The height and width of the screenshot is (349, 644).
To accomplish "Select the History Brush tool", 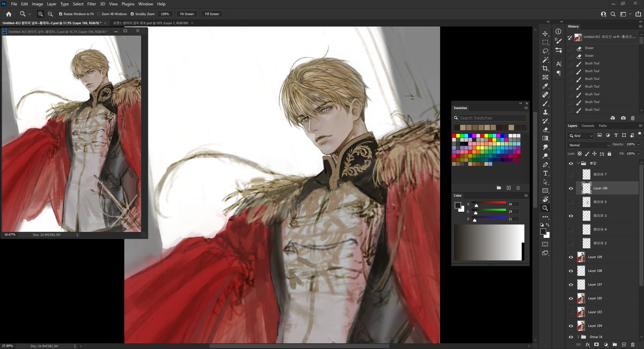I will click(x=545, y=121).
